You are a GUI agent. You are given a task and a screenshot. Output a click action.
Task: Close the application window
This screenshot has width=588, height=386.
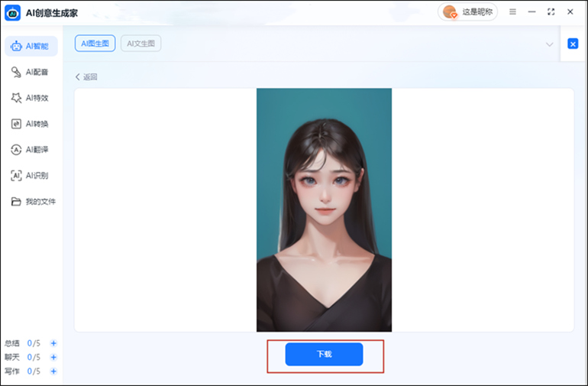coord(570,12)
